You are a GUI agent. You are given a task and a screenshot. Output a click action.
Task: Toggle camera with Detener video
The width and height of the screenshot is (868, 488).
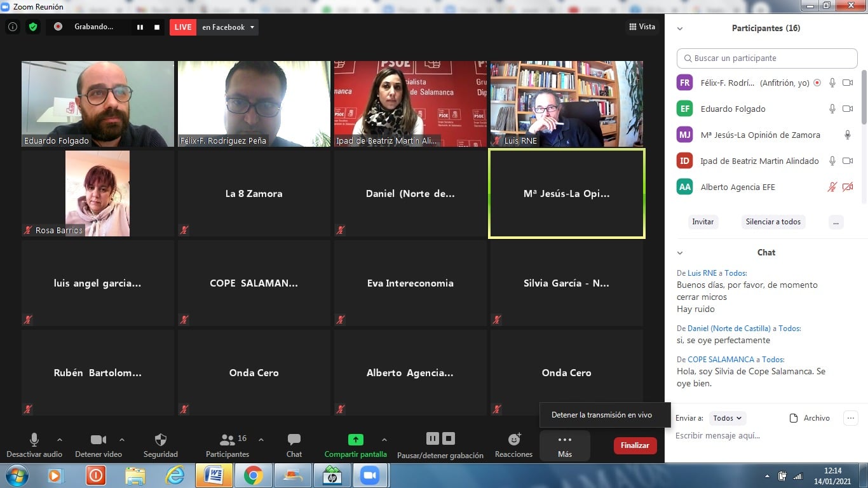tap(98, 440)
